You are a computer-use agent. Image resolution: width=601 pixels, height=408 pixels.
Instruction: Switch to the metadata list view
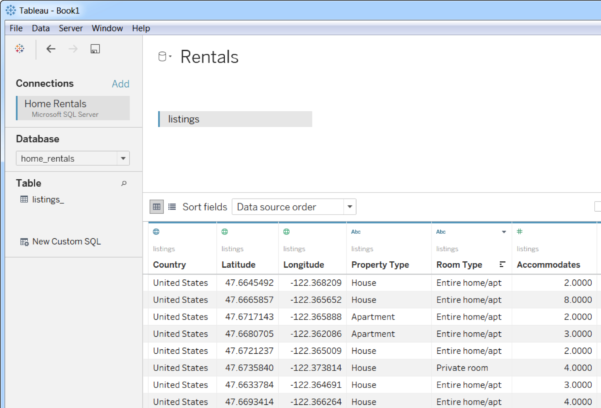point(172,207)
